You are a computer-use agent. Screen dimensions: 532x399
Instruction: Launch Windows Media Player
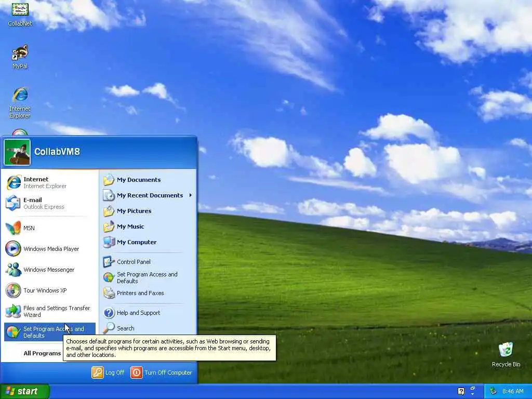[x=50, y=249]
